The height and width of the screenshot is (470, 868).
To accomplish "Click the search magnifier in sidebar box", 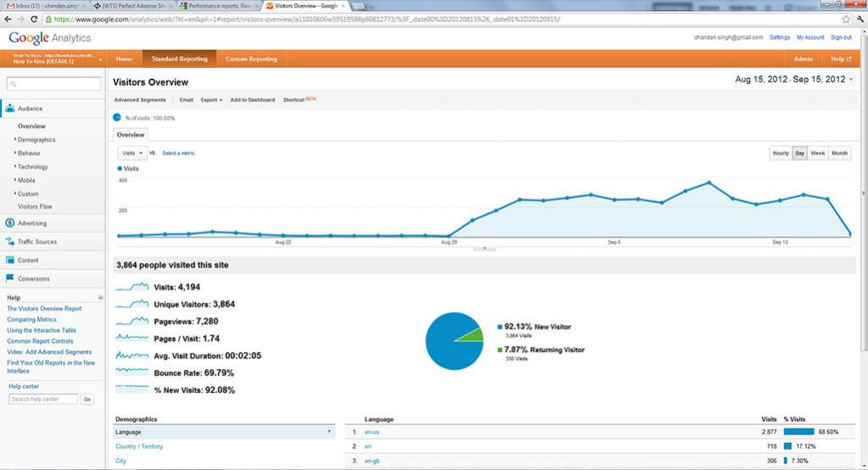I will (x=14, y=84).
